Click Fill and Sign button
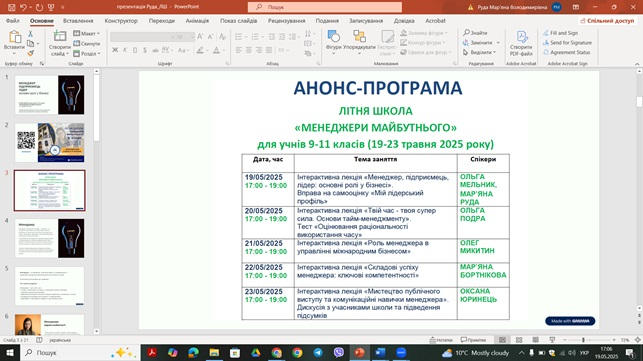 560,33
